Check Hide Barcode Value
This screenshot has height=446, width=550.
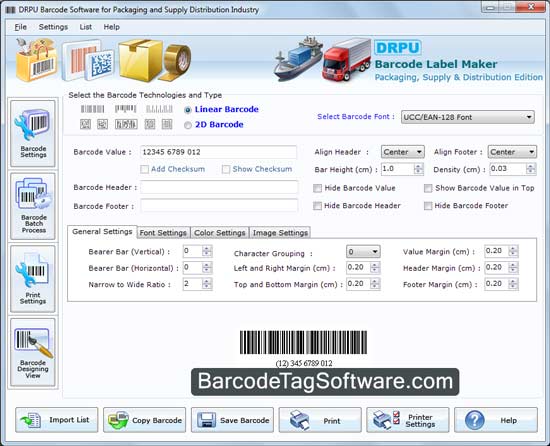pyautogui.click(x=317, y=188)
